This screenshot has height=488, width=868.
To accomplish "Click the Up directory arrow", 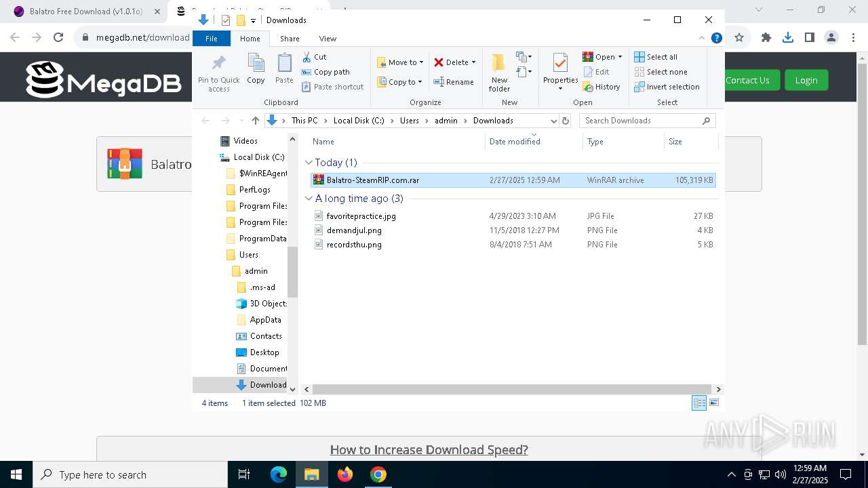I will pos(255,121).
